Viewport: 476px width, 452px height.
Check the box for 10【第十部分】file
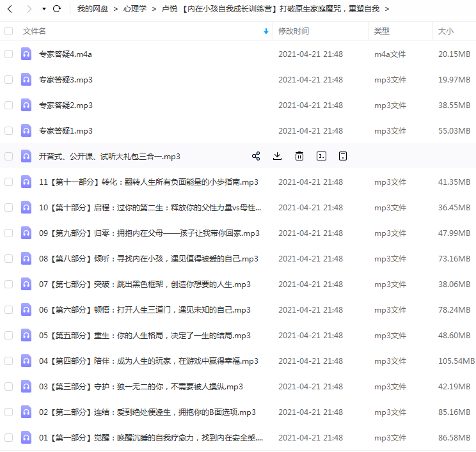pyautogui.click(x=8, y=208)
